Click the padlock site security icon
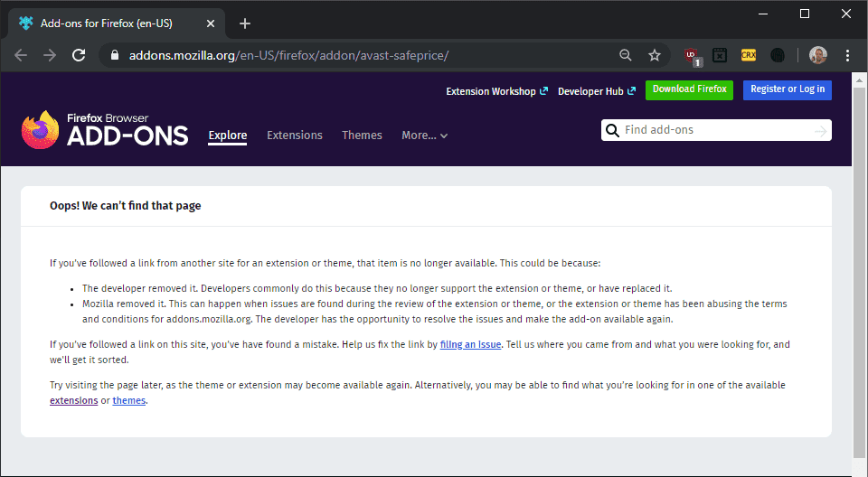 (115, 55)
